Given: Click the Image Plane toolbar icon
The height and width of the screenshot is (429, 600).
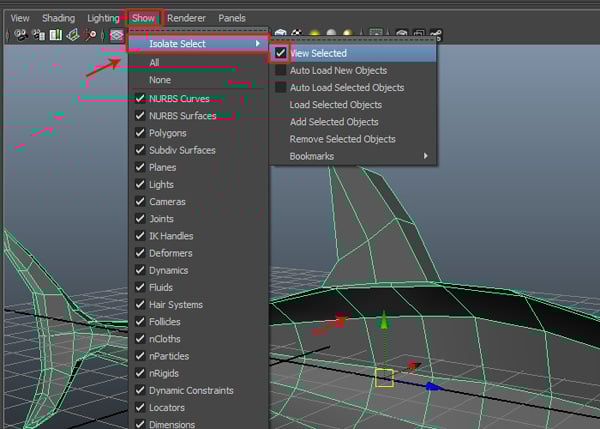Looking at the screenshot, I should pyautogui.click(x=73, y=36).
